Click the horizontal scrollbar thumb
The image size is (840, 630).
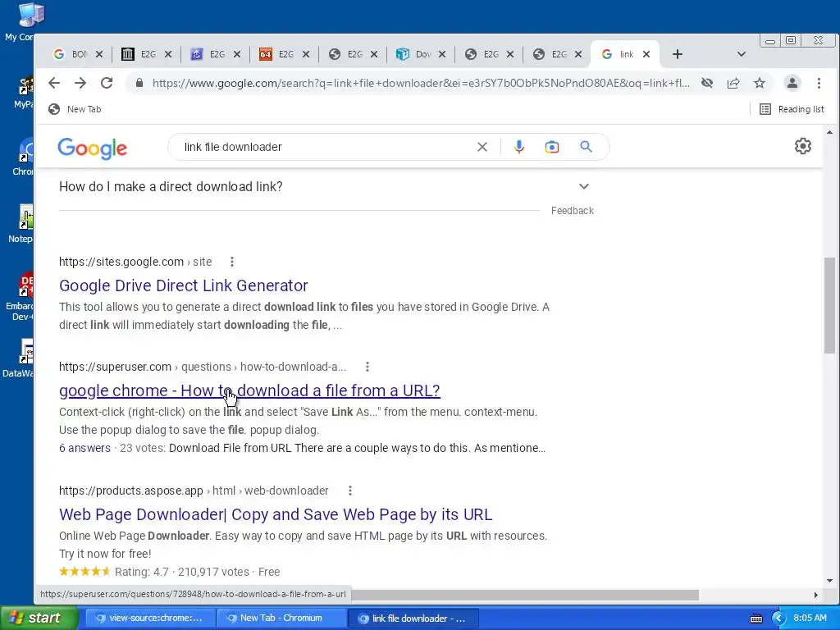525,595
